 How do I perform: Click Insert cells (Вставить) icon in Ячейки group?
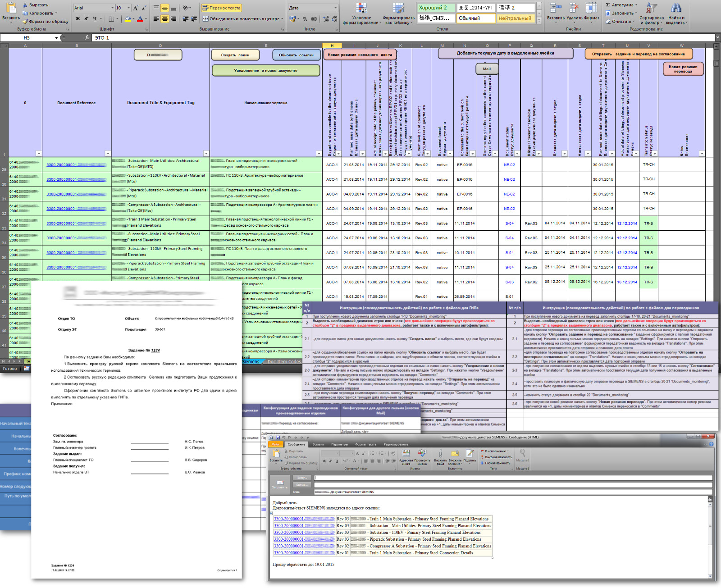click(556, 12)
